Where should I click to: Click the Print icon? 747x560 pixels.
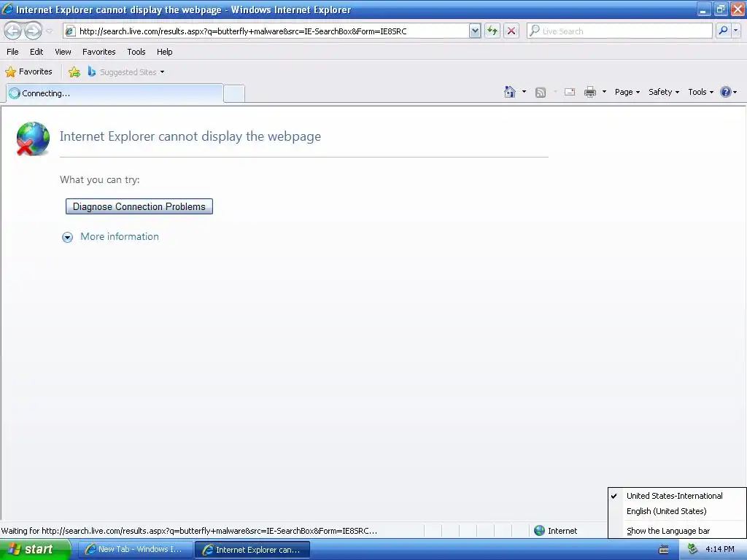589,92
